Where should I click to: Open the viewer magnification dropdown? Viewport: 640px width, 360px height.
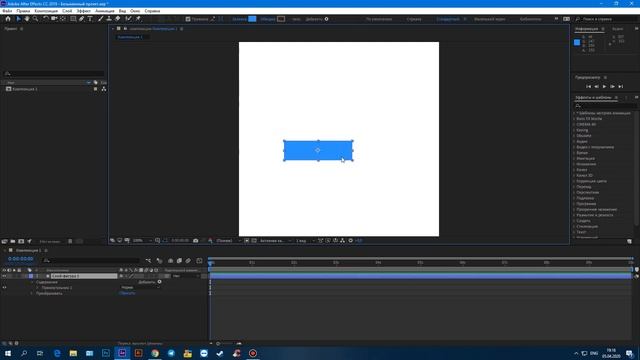pos(142,241)
